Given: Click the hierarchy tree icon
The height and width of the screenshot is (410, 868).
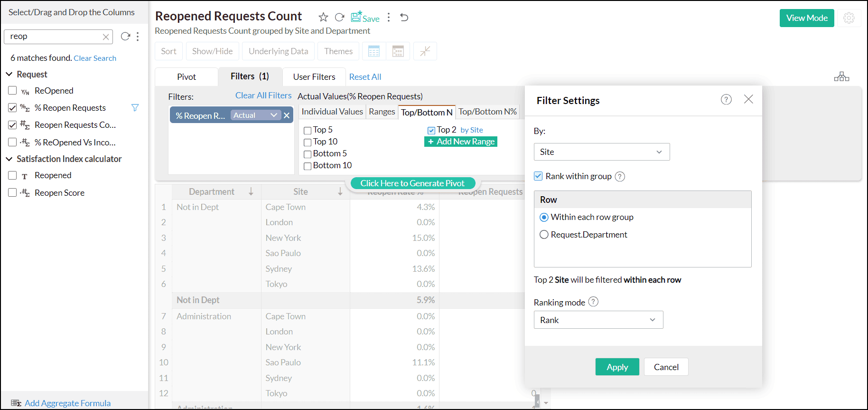Looking at the screenshot, I should pos(841,76).
